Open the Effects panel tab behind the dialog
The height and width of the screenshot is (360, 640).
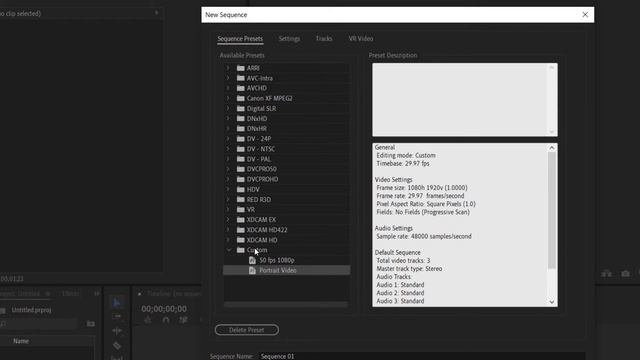pyautogui.click(x=71, y=293)
